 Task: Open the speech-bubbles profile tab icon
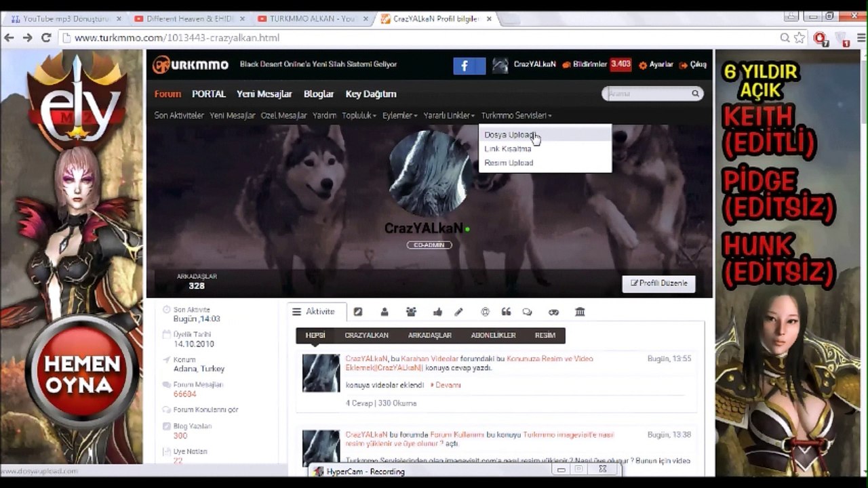point(527,312)
